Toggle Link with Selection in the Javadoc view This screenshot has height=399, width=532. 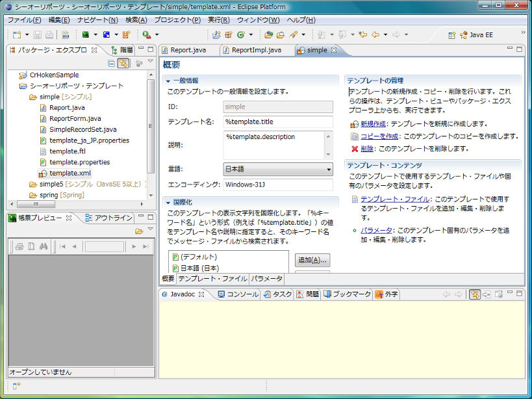pyautogui.click(x=474, y=294)
